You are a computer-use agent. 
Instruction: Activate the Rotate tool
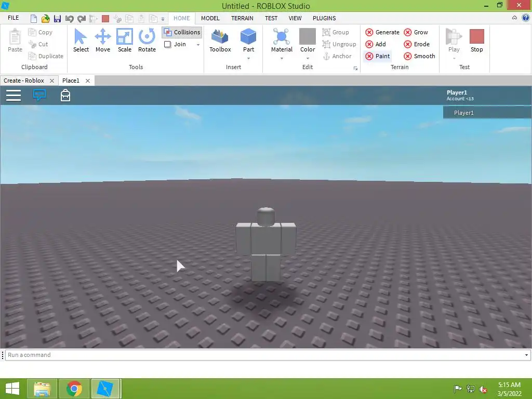pyautogui.click(x=147, y=41)
